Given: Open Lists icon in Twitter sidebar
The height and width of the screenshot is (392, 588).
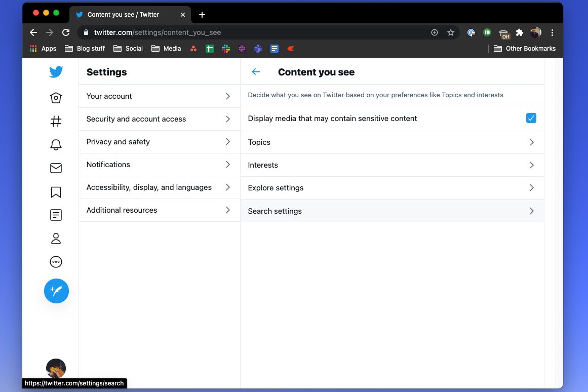Looking at the screenshot, I should click(x=56, y=215).
